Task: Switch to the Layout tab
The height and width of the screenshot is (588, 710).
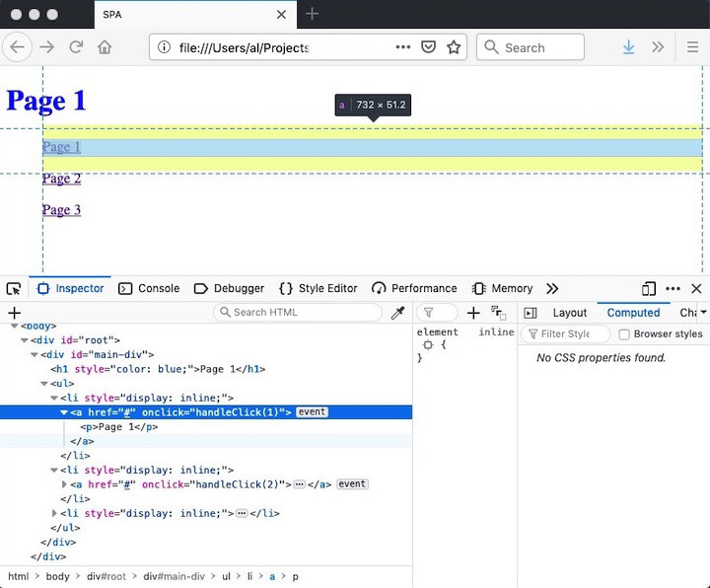Action: [x=569, y=313]
